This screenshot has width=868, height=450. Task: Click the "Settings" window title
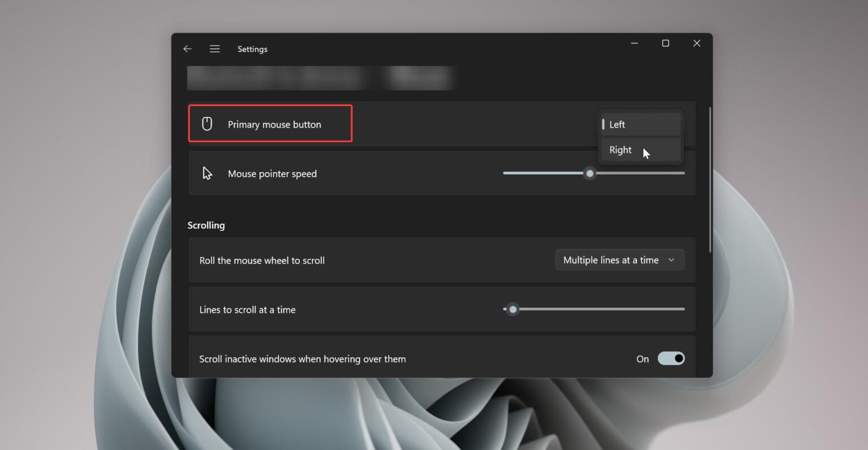click(252, 49)
